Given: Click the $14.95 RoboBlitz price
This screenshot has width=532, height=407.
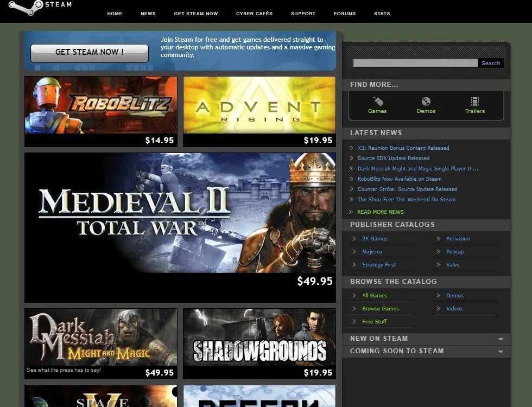Looking at the screenshot, I should point(160,141).
